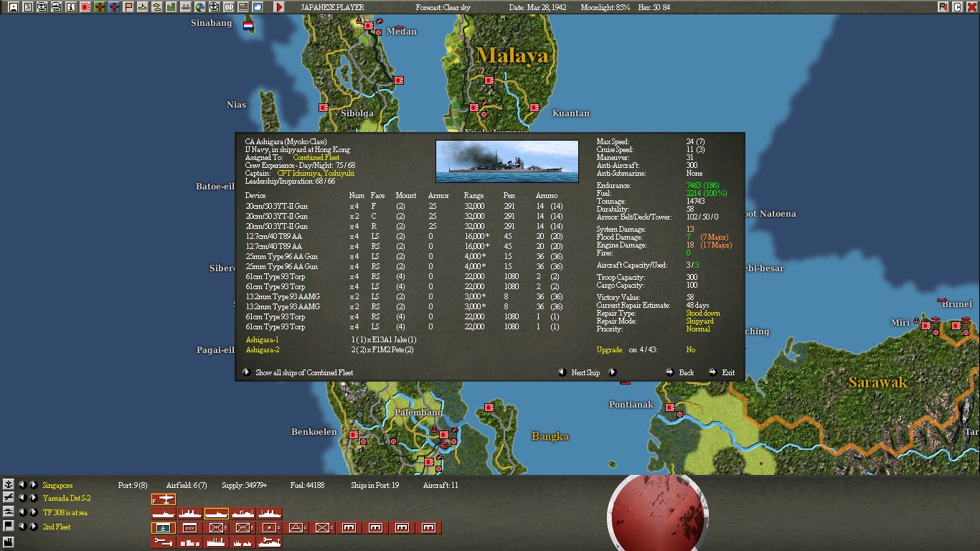Click the cloud weather toolbar icon
Viewport: 980px width, 551px height.
click(258, 7)
